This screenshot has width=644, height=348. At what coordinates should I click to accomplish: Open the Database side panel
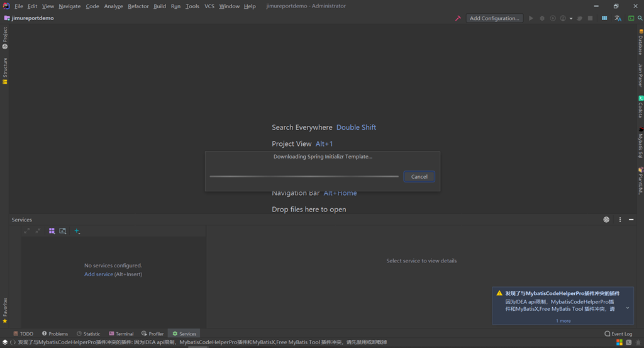pos(640,42)
